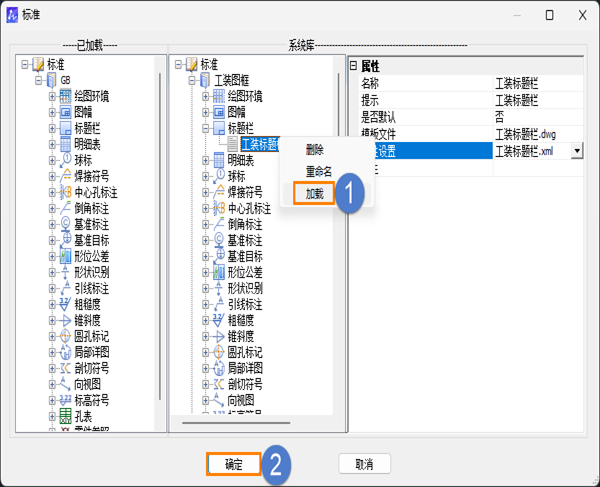Click the 中心孔标注 icon in the 已加载 tree

(65, 192)
